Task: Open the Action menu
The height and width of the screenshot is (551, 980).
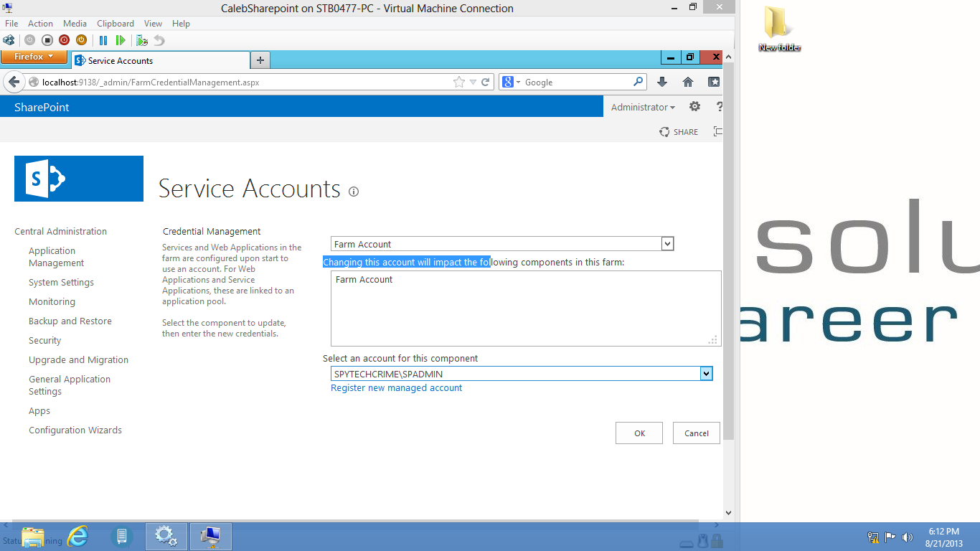Action: click(x=41, y=24)
